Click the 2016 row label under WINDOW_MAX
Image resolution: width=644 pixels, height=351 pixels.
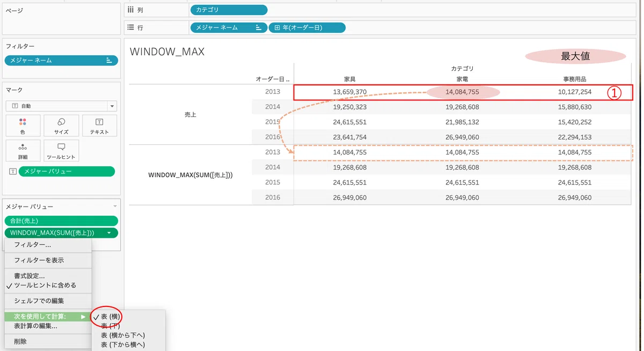point(273,198)
